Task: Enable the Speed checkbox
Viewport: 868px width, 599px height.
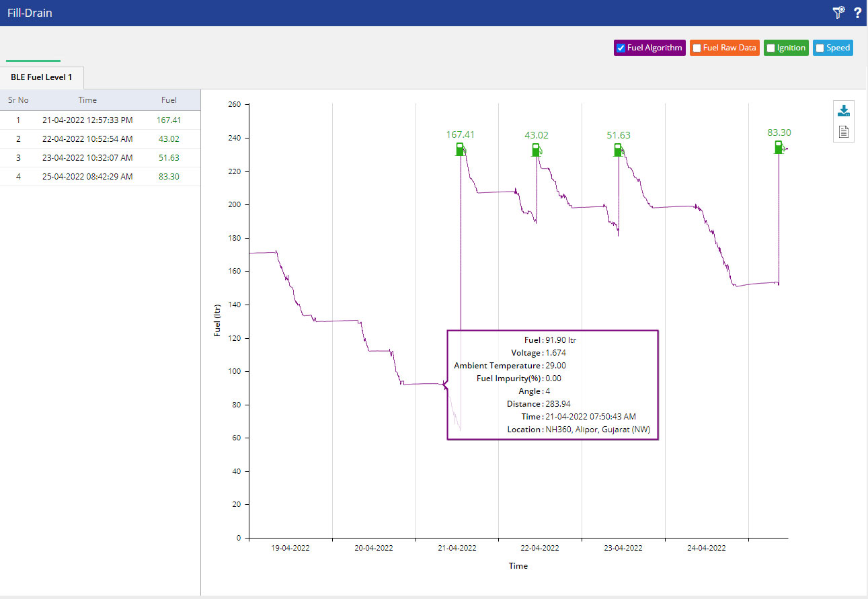Action: click(820, 48)
